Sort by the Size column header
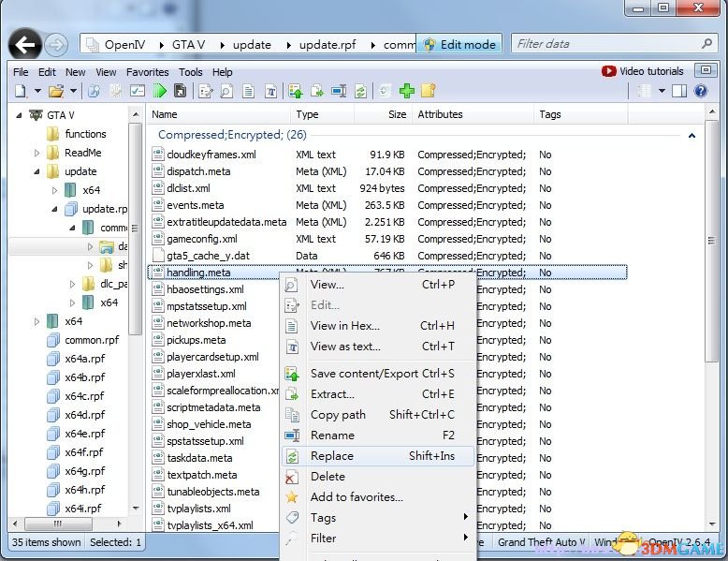728x561 pixels. (384, 114)
